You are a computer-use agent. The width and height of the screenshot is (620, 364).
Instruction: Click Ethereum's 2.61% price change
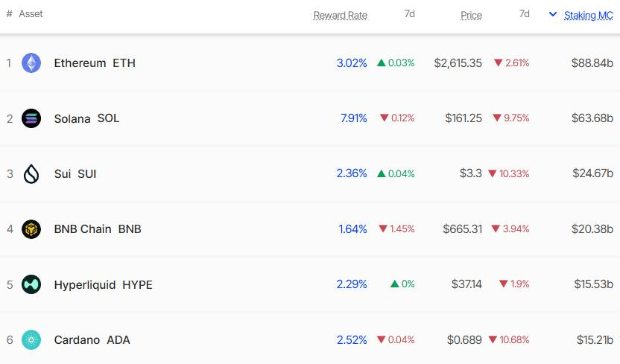click(512, 63)
